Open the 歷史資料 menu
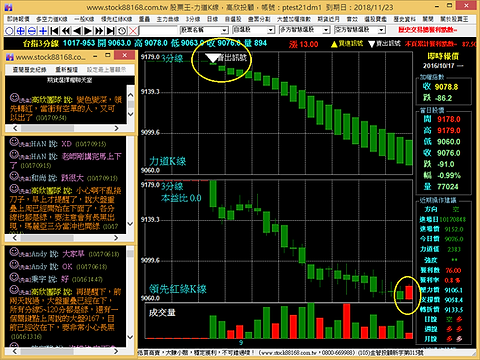Screen dimensions: 480x360 coord(404,19)
